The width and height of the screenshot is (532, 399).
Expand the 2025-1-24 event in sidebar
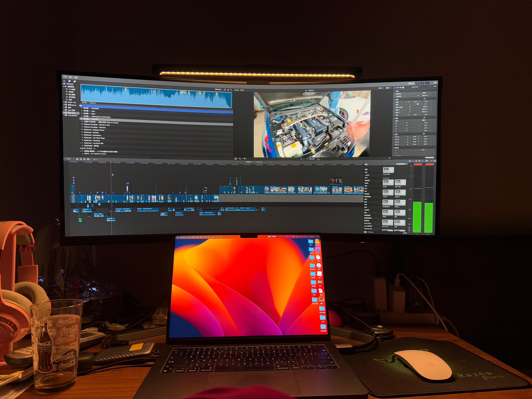click(x=64, y=102)
